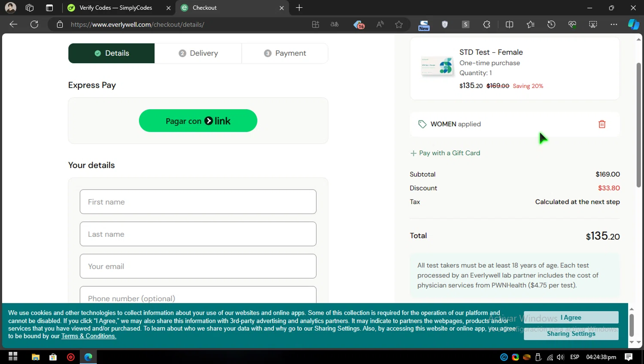This screenshot has width=644, height=364.
Task: Open the taskbar clock 04:24:38 pm
Action: click(601, 357)
